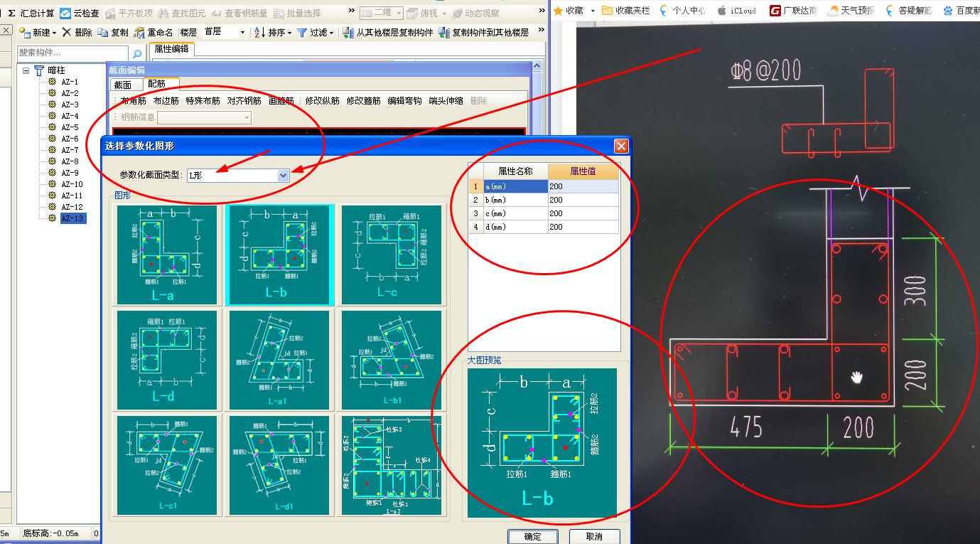The height and width of the screenshot is (544, 980).
Task: Select AZ-13 in the tree
Action: [73, 218]
